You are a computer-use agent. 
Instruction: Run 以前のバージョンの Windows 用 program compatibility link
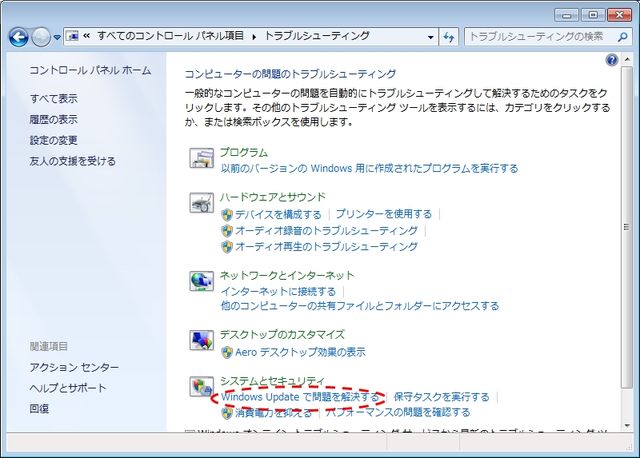coord(369,168)
